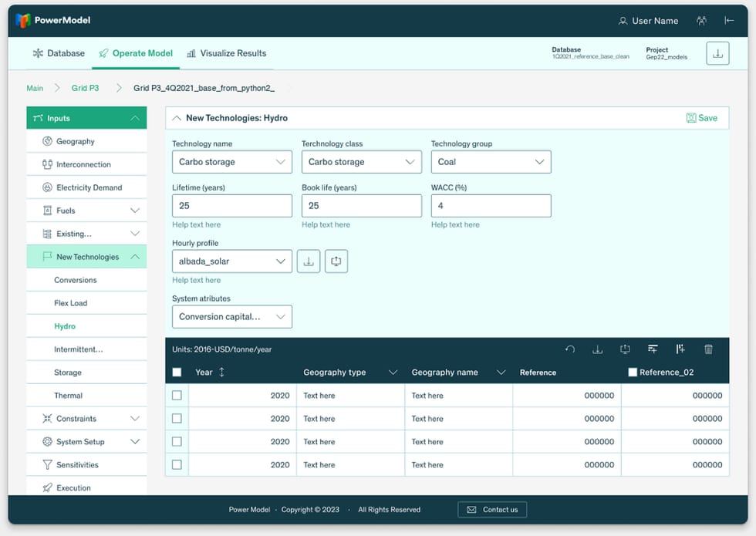This screenshot has width=756, height=536.
Task: Click the Book life (years) input field
Action: pyautogui.click(x=362, y=206)
